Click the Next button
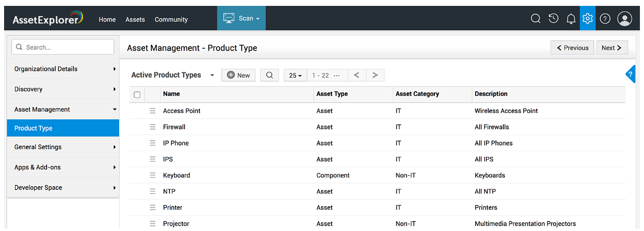 point(611,47)
